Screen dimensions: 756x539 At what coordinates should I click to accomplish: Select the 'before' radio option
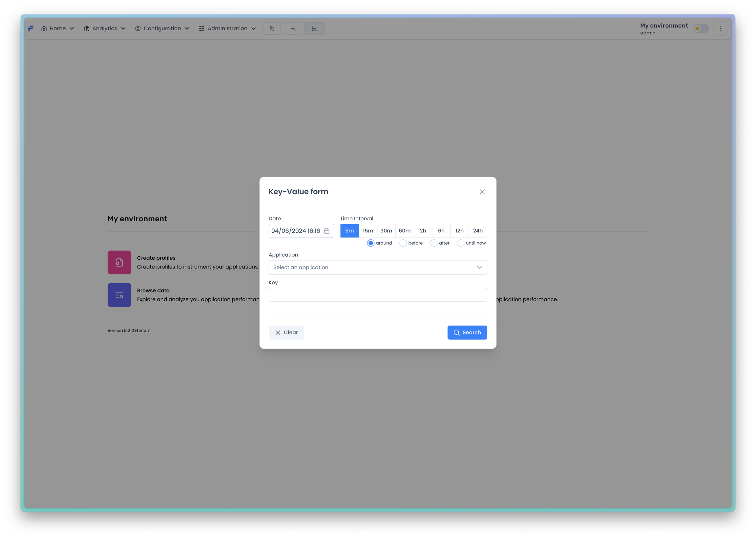click(403, 243)
